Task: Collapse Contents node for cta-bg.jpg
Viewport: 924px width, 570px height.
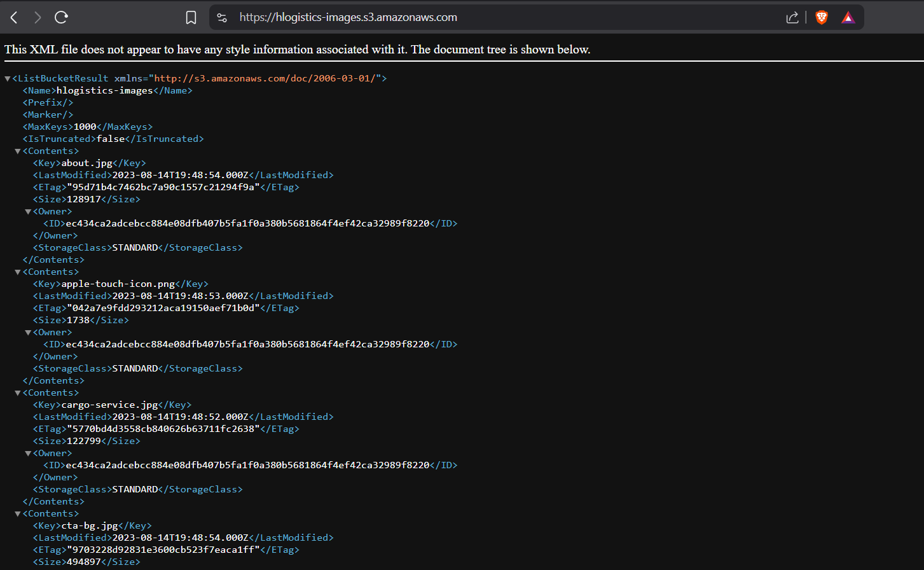Action: 18,514
